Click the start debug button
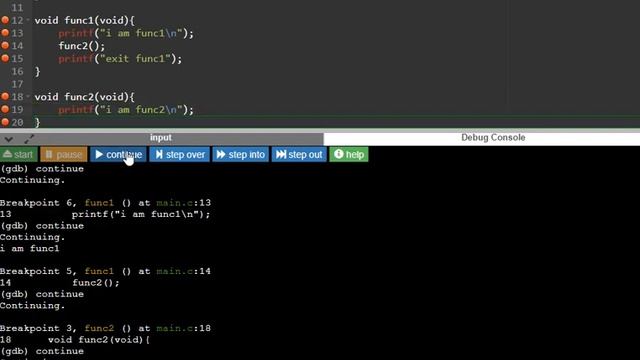Screen dimensions: 640x360 (x=18, y=155)
